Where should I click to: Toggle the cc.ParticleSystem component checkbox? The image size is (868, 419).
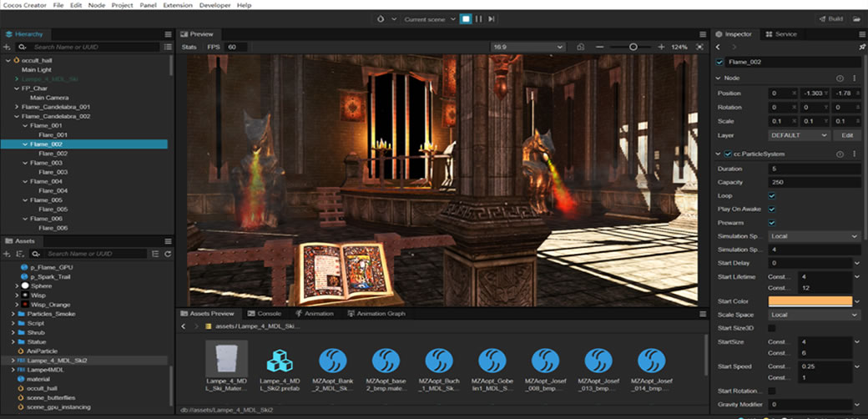[x=728, y=154]
